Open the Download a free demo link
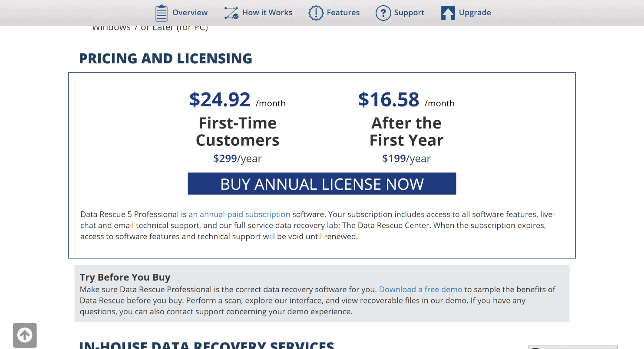 pos(420,290)
